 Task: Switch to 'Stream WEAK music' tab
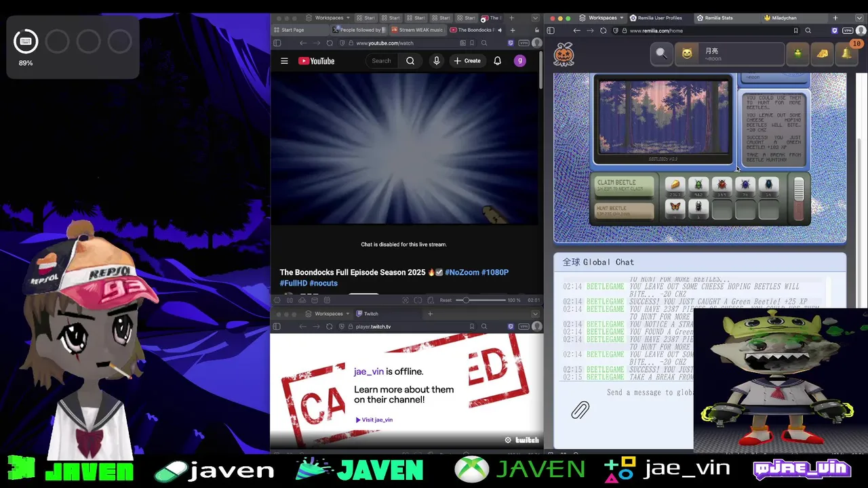coord(419,30)
